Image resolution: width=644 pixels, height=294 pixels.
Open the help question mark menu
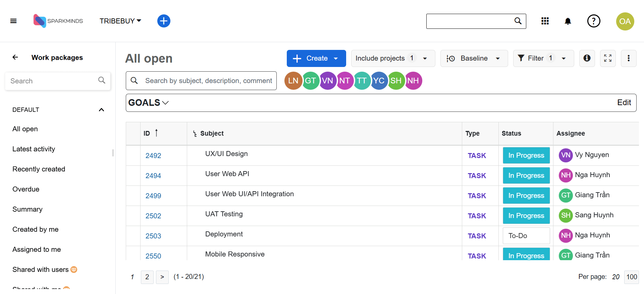click(593, 21)
